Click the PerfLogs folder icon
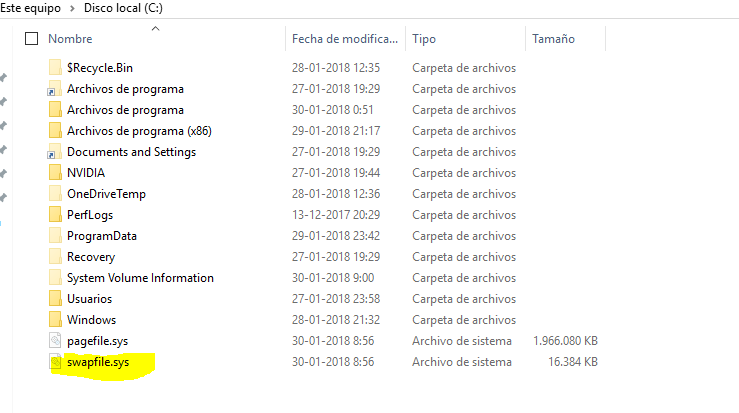This screenshot has height=413, width=739. tap(55, 215)
